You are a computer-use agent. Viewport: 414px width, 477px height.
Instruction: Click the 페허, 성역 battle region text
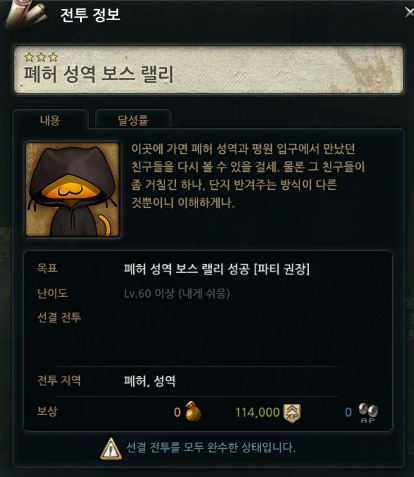pos(150,381)
